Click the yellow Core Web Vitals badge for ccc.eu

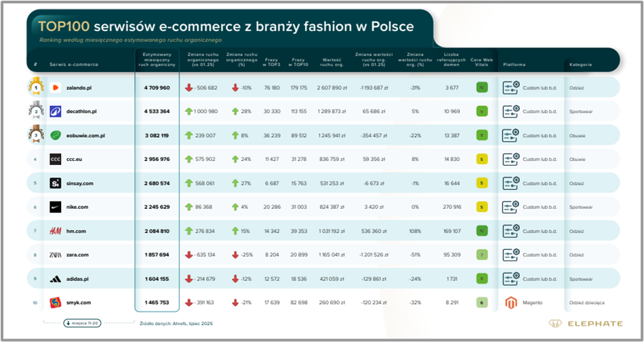[481, 159]
